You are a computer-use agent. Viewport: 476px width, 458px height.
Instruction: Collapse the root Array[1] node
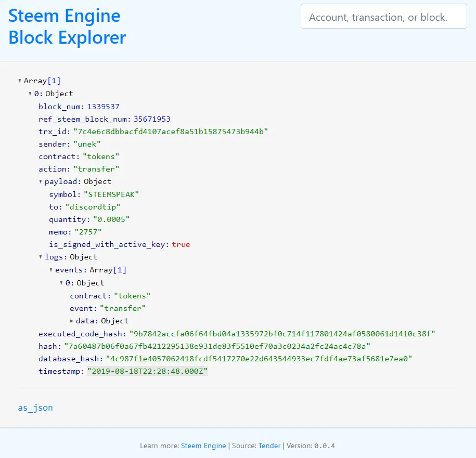[20, 81]
